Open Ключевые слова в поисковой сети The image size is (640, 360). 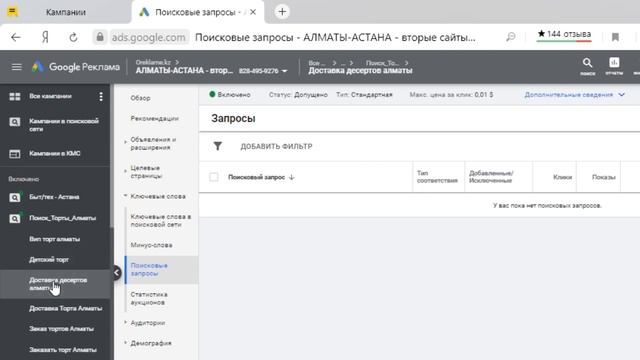pos(161,220)
